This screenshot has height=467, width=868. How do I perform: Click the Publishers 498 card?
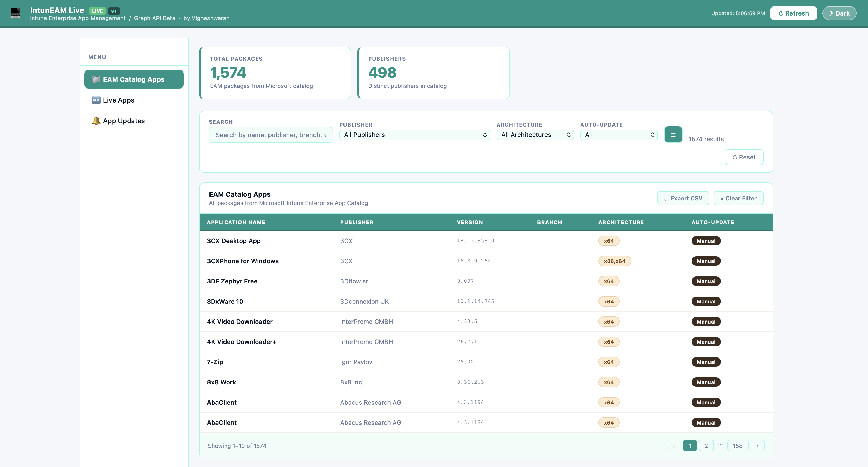click(x=433, y=73)
